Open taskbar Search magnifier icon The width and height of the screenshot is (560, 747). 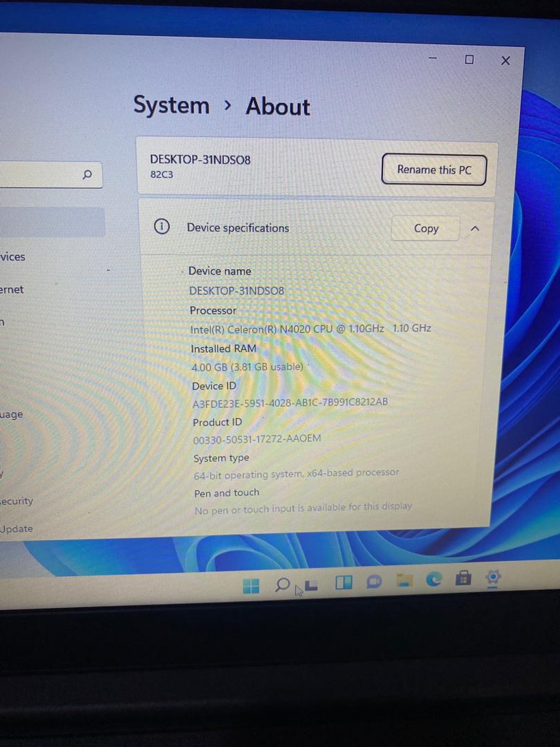click(282, 584)
